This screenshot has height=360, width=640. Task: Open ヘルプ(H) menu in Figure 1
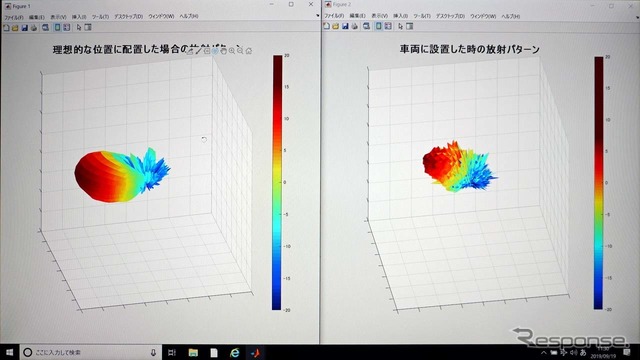pyautogui.click(x=189, y=16)
